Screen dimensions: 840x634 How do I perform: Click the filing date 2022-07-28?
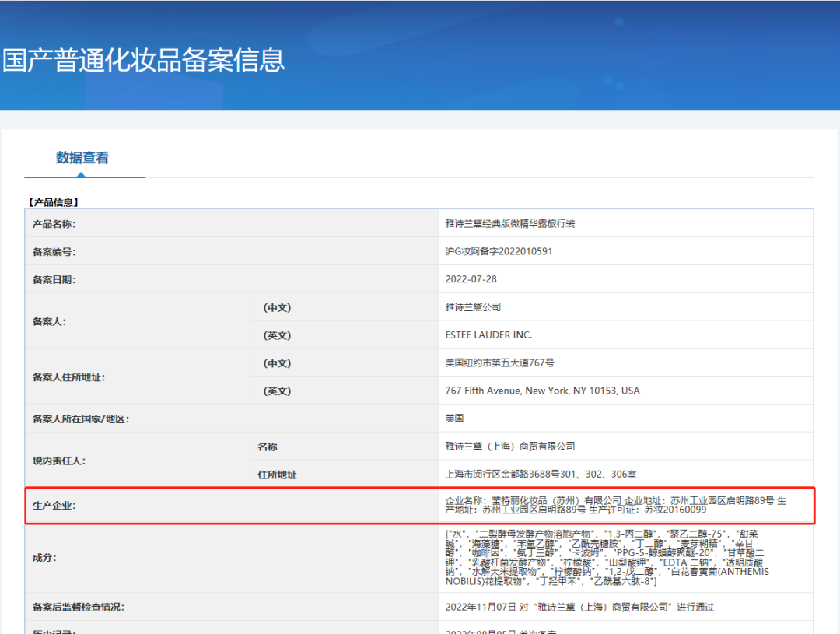(471, 279)
